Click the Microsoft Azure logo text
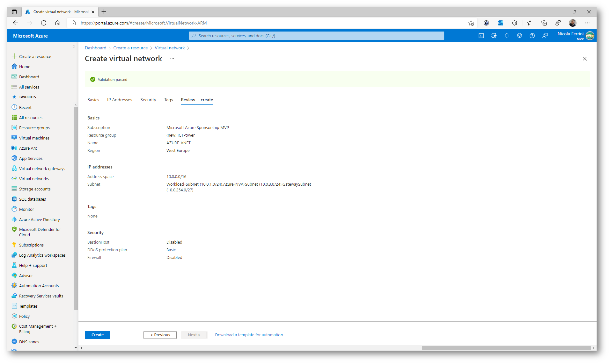The width and height of the screenshot is (610, 364). (30, 36)
